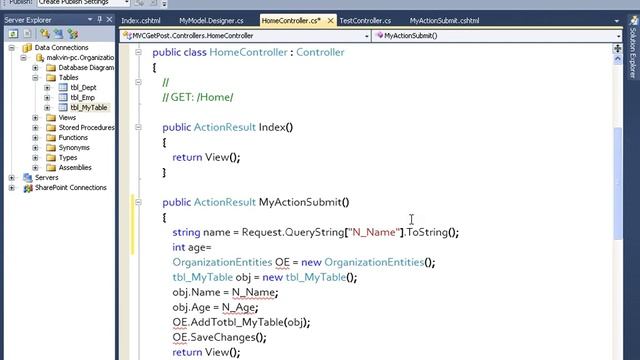The width and height of the screenshot is (640, 360).
Task: Switch to the MyActionSubmit.cshtml tab
Action: 444,20
